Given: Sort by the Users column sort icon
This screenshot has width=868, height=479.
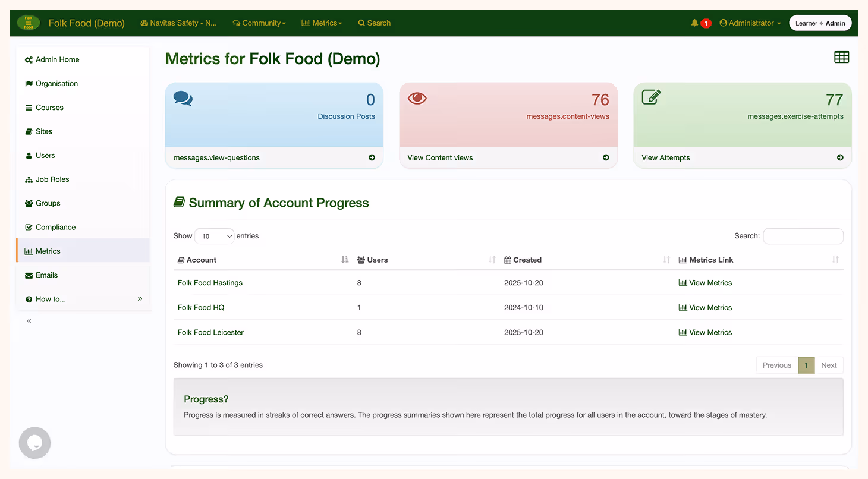Looking at the screenshot, I should (492, 260).
